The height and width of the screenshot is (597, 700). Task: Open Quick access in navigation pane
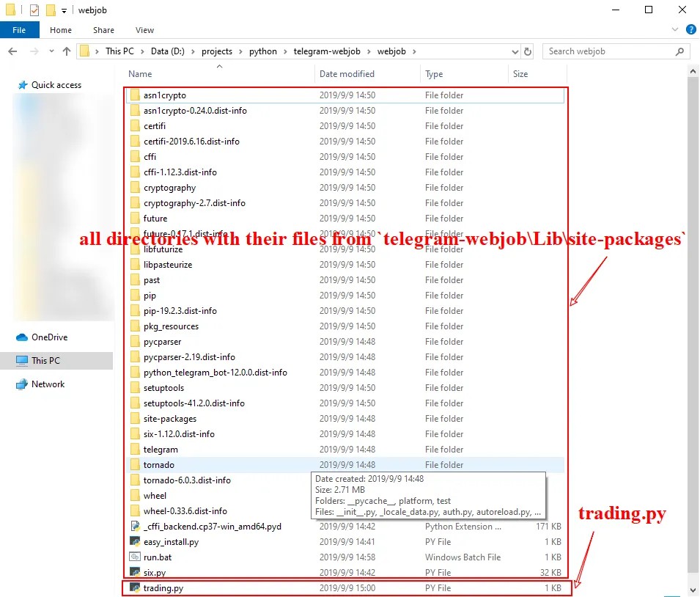click(x=56, y=85)
